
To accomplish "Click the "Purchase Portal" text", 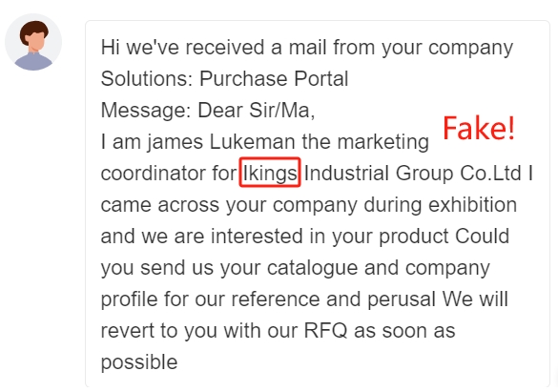I will click(274, 78).
